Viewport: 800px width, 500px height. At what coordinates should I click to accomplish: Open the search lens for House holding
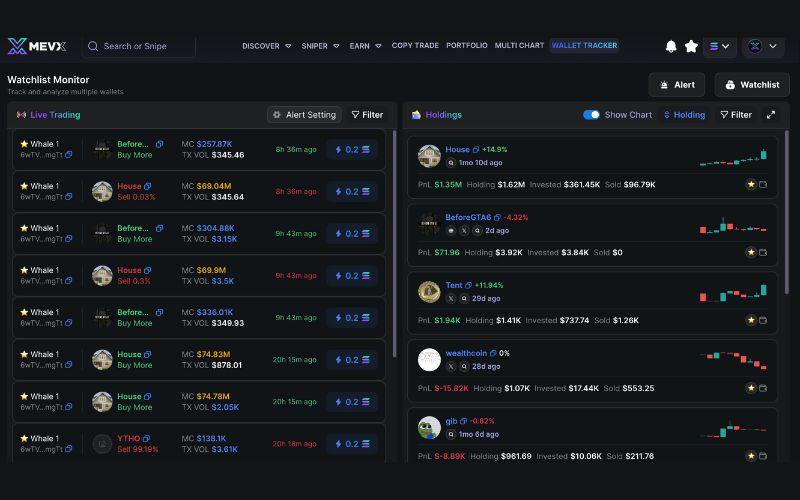coord(451,163)
